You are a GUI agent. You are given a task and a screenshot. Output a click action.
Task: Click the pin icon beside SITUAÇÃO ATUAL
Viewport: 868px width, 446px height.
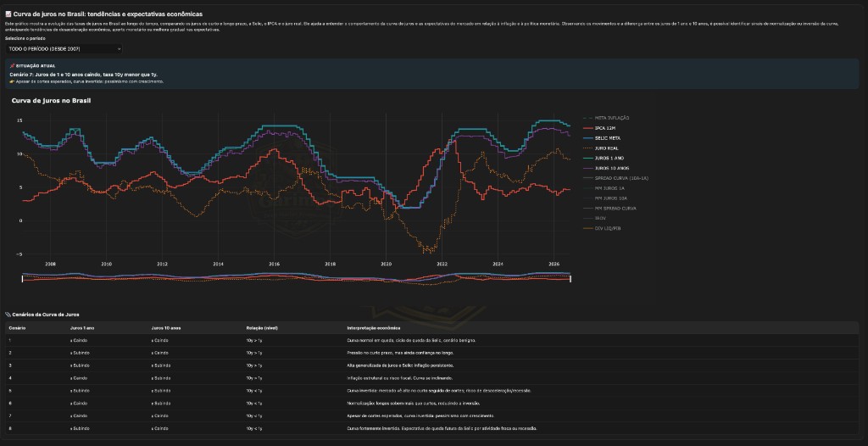point(12,65)
